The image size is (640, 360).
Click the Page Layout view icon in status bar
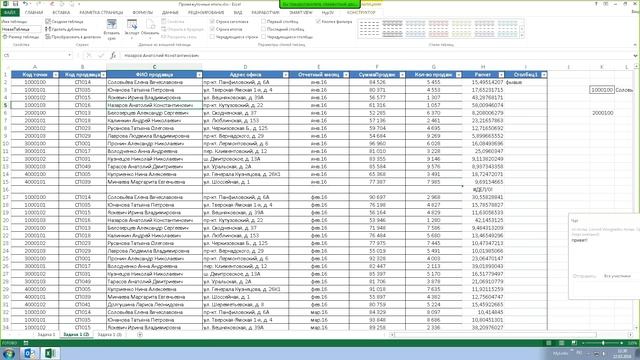coord(562,343)
